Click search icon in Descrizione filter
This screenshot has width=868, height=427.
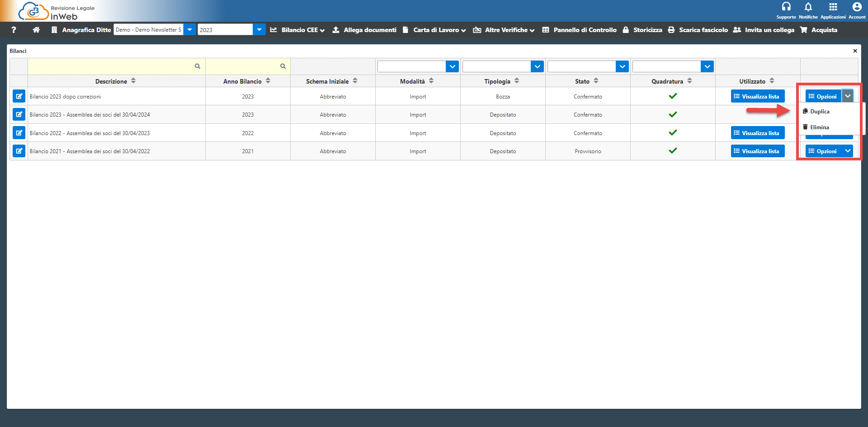tap(198, 66)
